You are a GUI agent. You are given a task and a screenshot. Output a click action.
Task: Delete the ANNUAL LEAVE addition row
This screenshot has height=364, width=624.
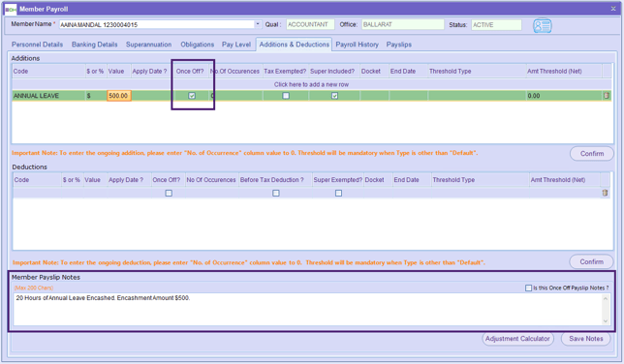pyautogui.click(x=607, y=96)
